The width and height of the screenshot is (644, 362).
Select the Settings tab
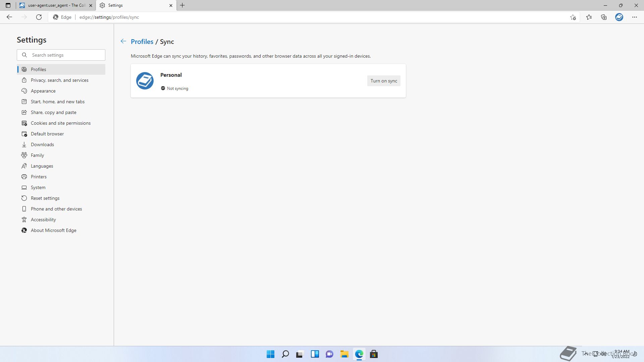pos(136,5)
